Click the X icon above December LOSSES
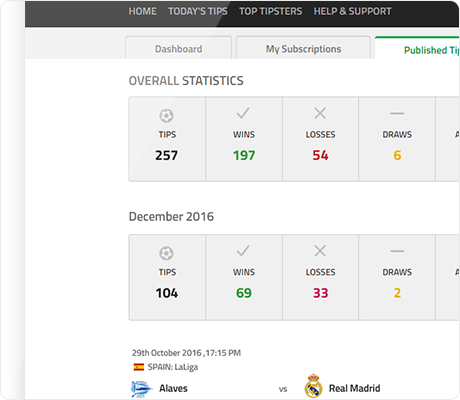 pos(320,251)
